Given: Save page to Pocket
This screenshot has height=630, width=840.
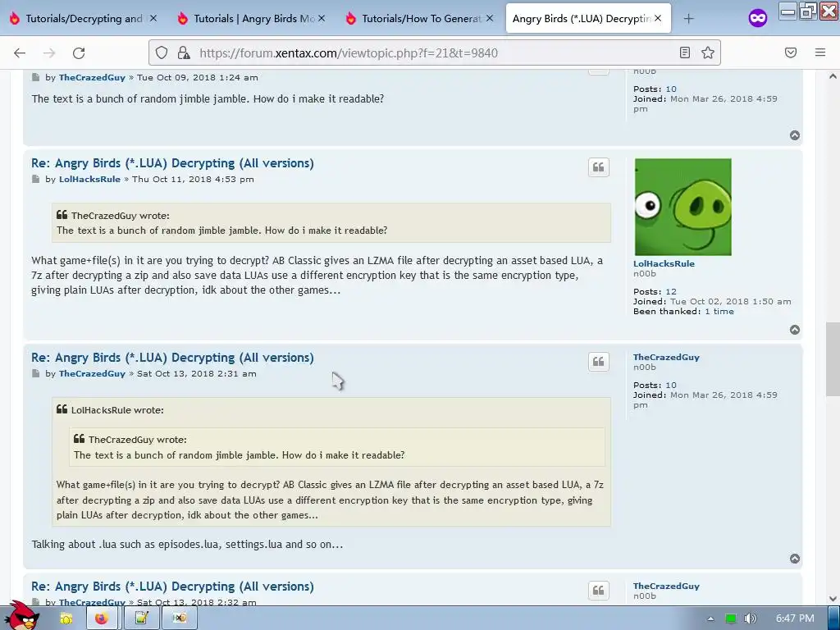Looking at the screenshot, I should [x=791, y=52].
